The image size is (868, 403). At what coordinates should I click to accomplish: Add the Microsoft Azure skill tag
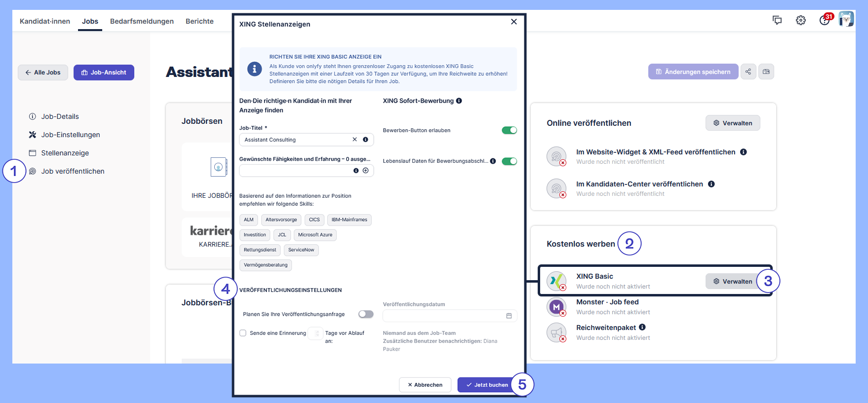pyautogui.click(x=315, y=235)
